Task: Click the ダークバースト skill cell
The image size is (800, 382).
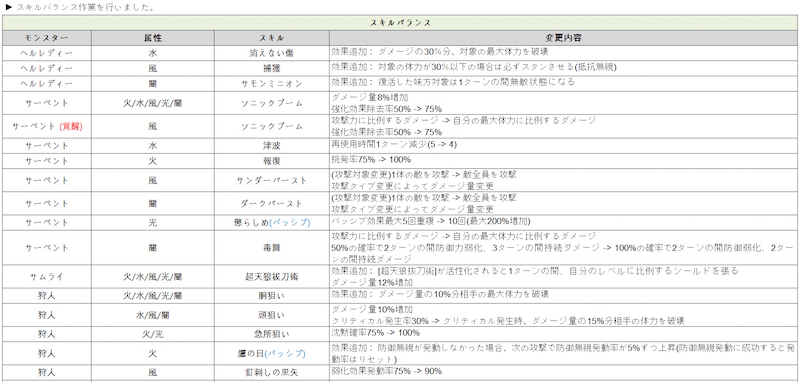Action: click(x=271, y=203)
